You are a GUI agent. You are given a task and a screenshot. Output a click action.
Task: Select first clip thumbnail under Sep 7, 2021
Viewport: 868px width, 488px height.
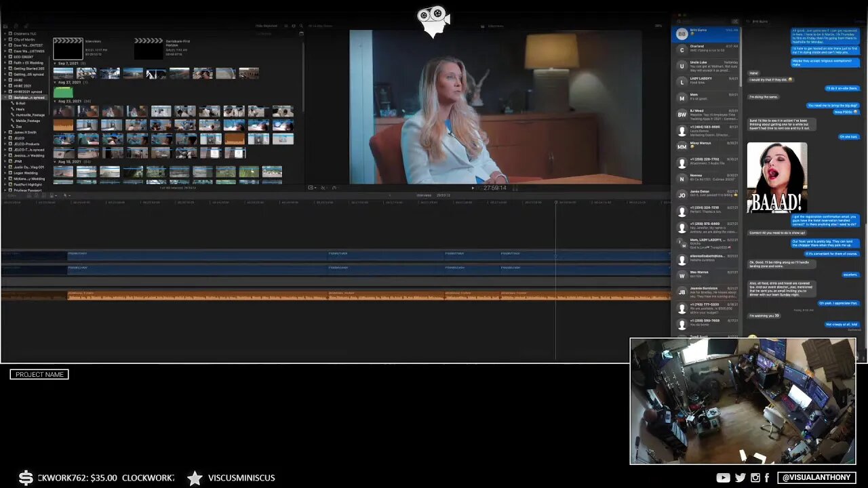coord(63,73)
